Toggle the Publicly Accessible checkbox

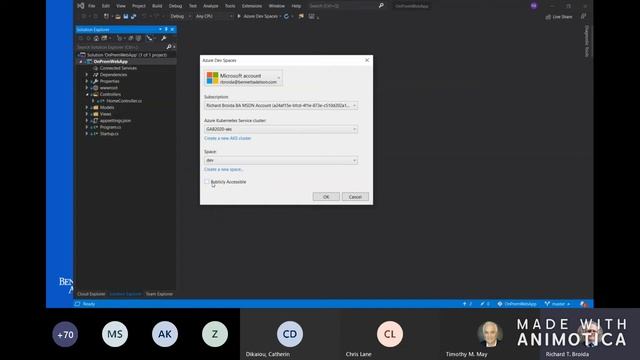pyautogui.click(x=207, y=182)
